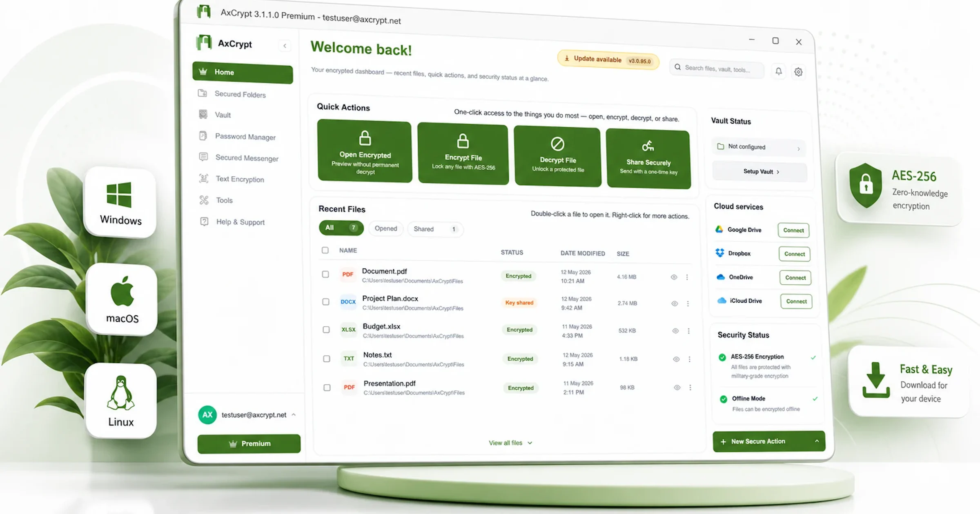Focus the Search files, vault, tools field
The width and height of the screenshot is (980, 514).
[717, 69]
